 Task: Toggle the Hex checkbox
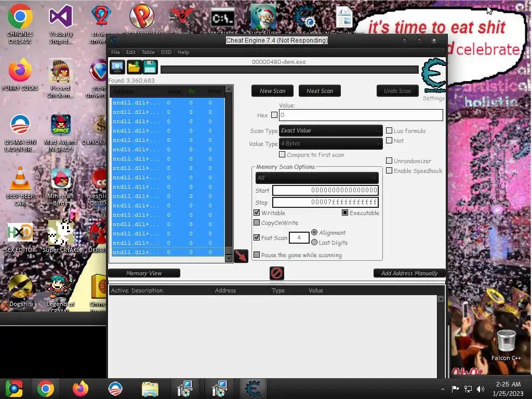point(274,115)
